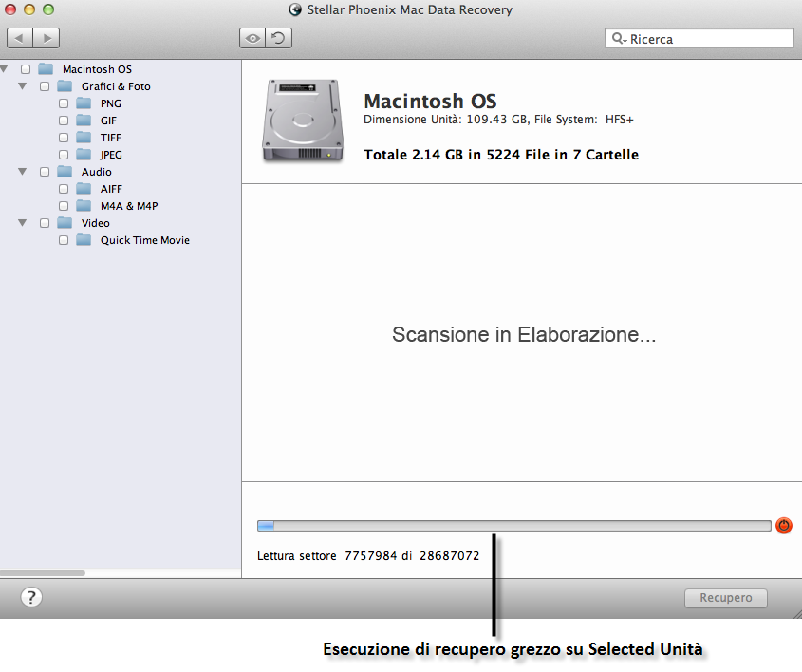Image resolution: width=802 pixels, height=672 pixels.
Task: Click in the Ricerca search field
Action: [x=699, y=38]
